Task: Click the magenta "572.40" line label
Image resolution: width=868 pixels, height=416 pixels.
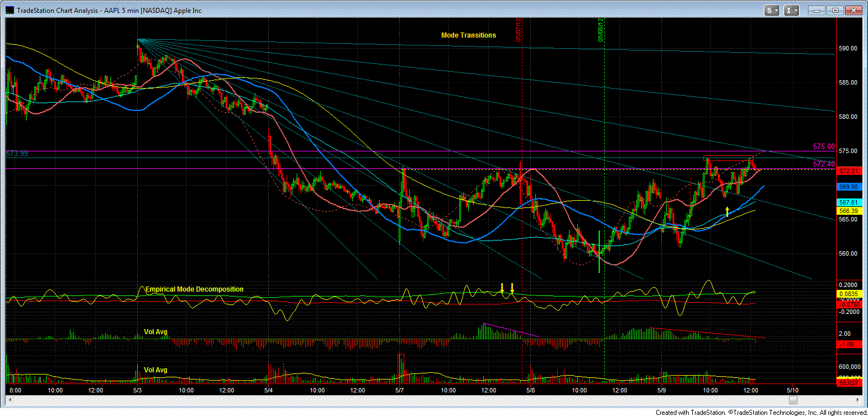Action: click(x=824, y=164)
